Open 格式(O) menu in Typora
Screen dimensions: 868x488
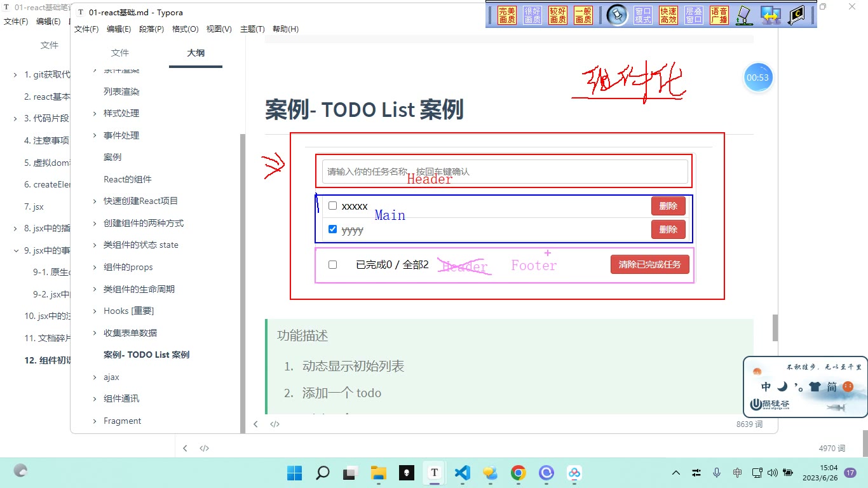(x=186, y=29)
